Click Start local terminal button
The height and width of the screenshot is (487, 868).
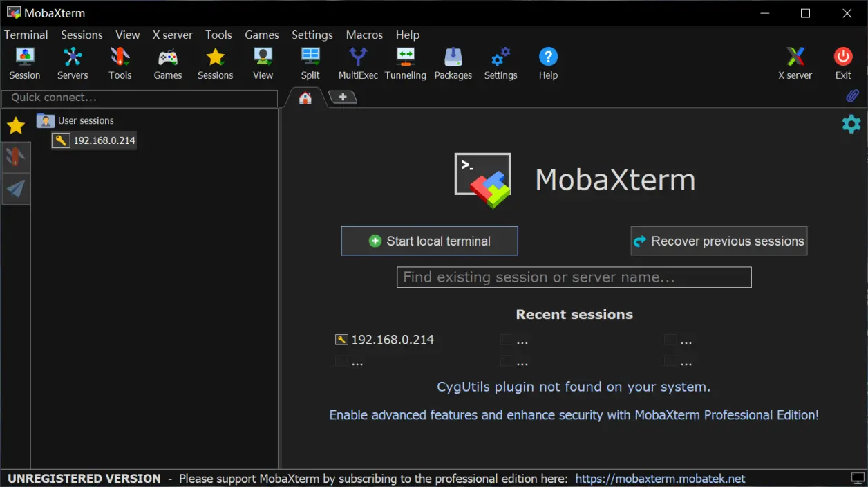(429, 241)
